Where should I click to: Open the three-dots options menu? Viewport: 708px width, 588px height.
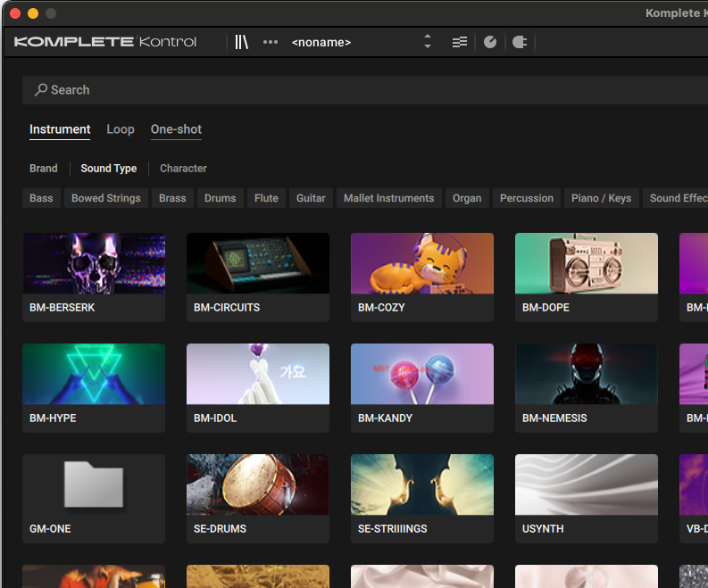click(x=270, y=42)
